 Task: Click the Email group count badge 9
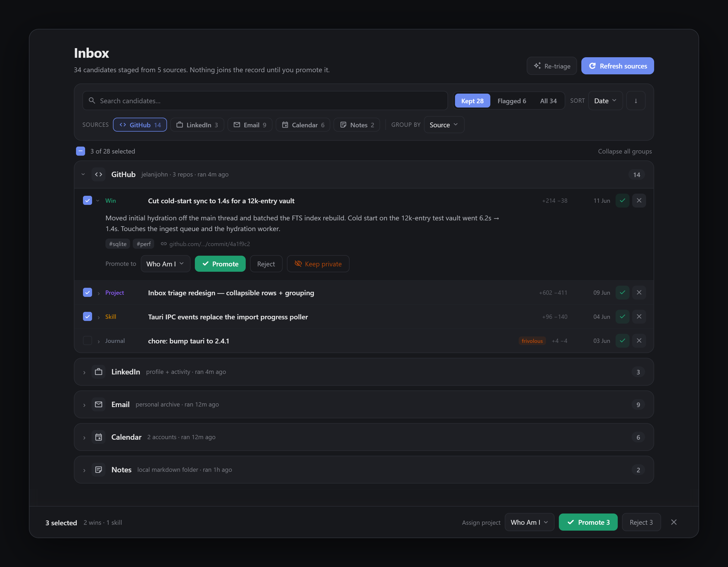pyautogui.click(x=638, y=405)
